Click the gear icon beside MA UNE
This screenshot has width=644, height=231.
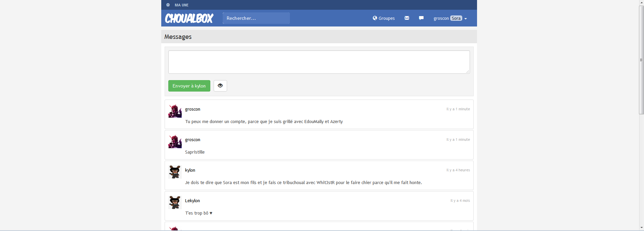point(168,5)
